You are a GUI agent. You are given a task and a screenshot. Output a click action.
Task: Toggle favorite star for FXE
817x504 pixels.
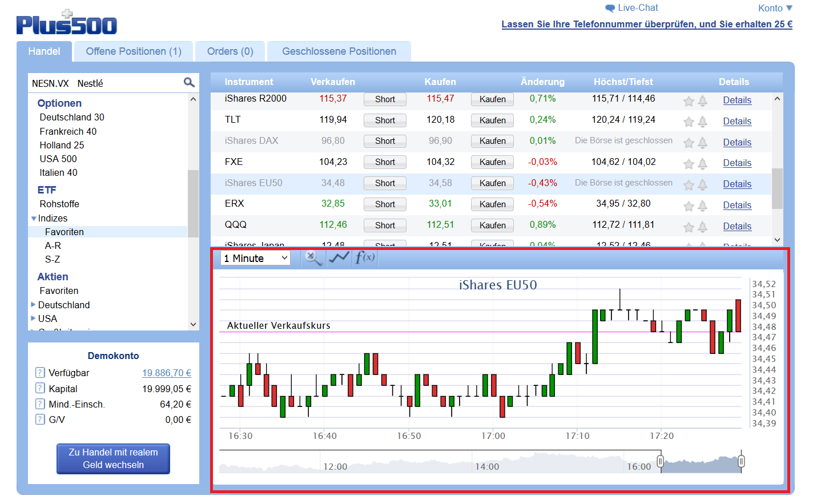[689, 164]
